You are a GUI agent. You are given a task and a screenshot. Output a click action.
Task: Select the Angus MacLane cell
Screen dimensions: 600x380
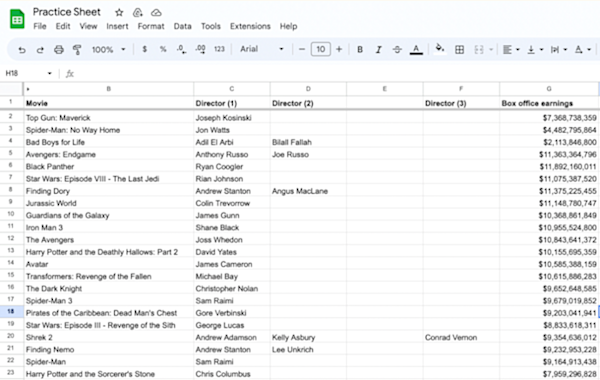pos(308,191)
